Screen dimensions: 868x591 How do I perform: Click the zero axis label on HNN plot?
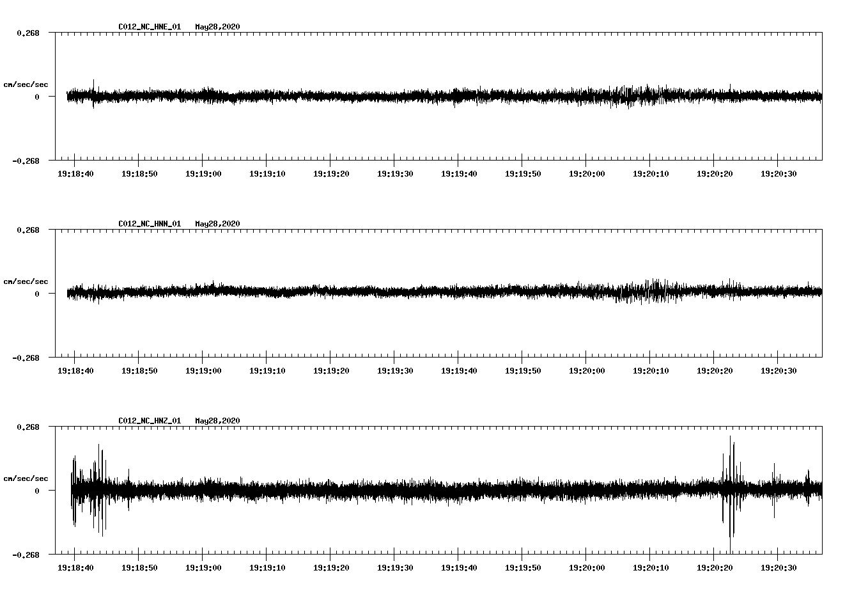pyautogui.click(x=36, y=294)
